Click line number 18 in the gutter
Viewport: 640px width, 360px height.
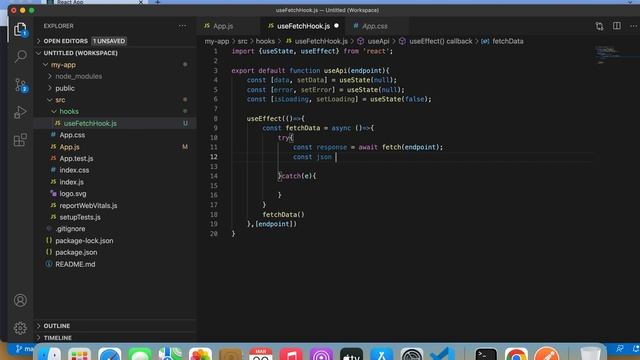(214, 215)
